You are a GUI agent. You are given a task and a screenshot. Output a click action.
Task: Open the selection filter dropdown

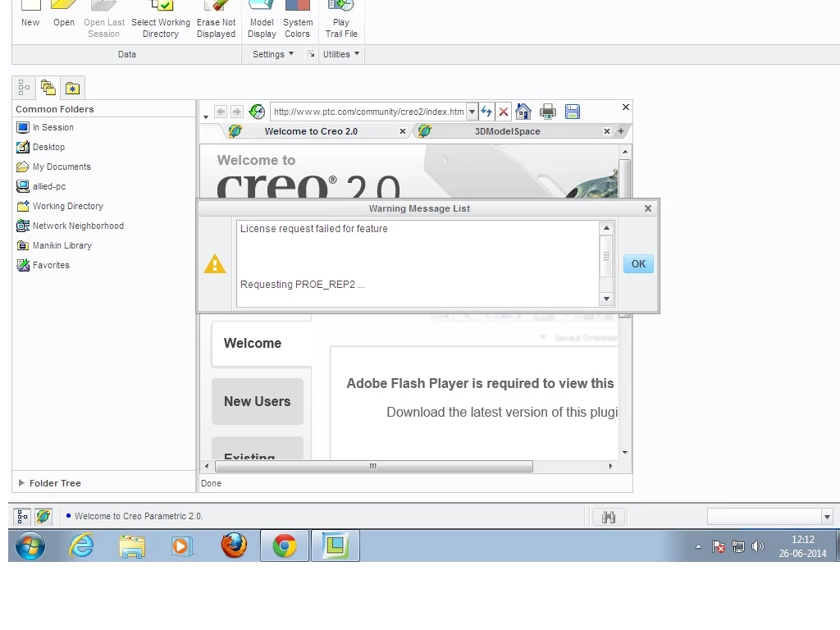(827, 517)
